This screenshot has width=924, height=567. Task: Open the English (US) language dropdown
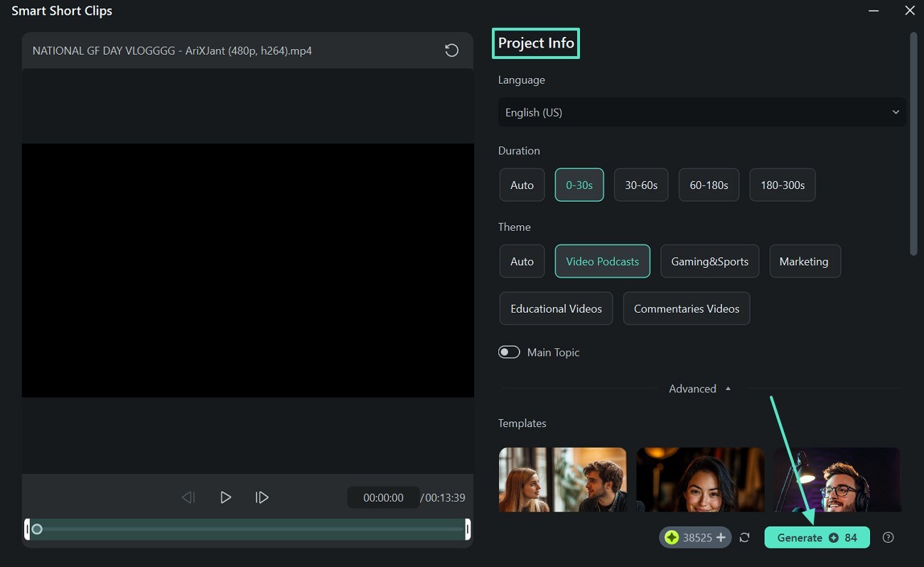702,112
